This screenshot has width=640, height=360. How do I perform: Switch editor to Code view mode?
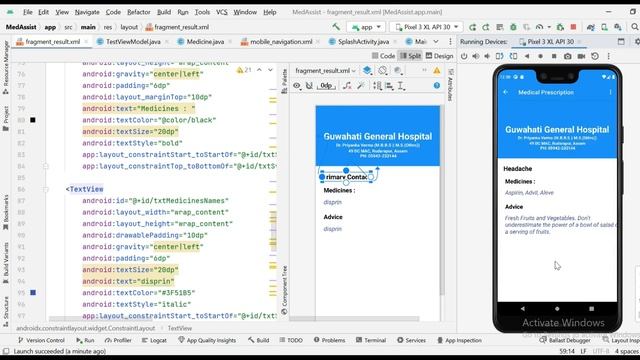383,56
